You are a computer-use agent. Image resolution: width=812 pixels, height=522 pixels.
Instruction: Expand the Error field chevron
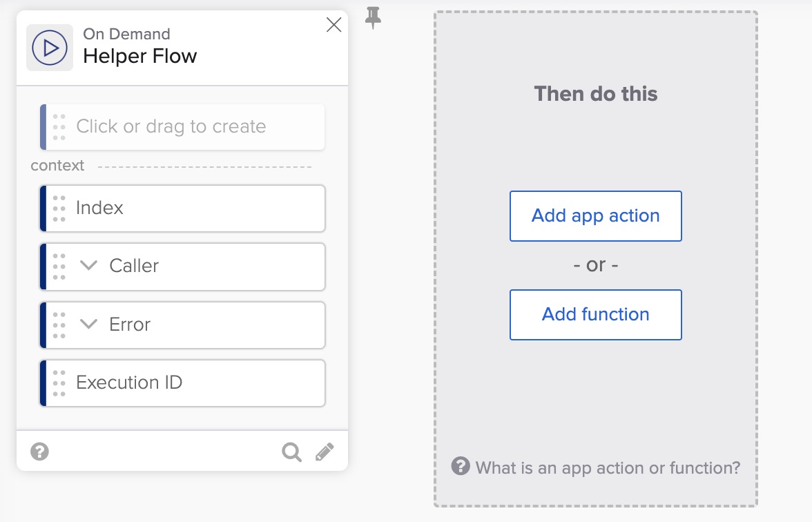(89, 325)
